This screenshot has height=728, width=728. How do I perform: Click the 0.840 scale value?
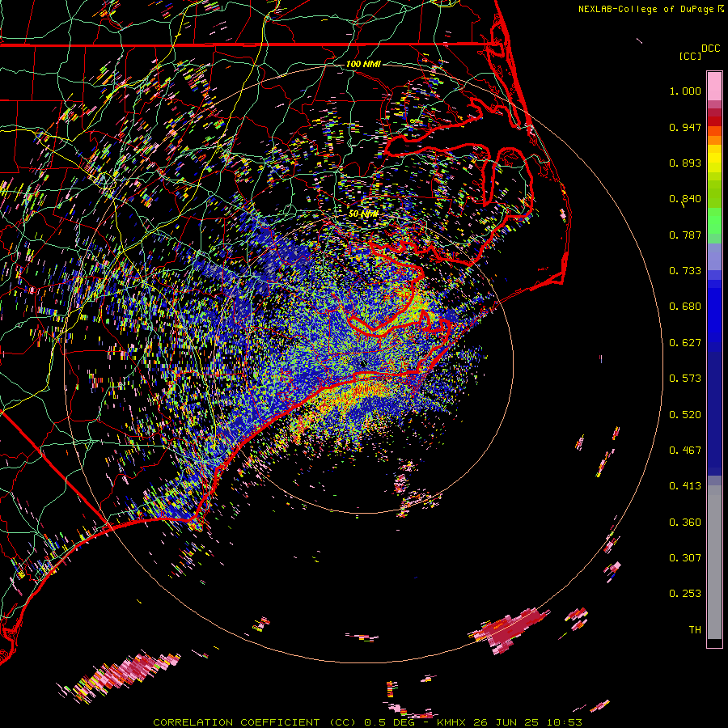pyautogui.click(x=685, y=199)
